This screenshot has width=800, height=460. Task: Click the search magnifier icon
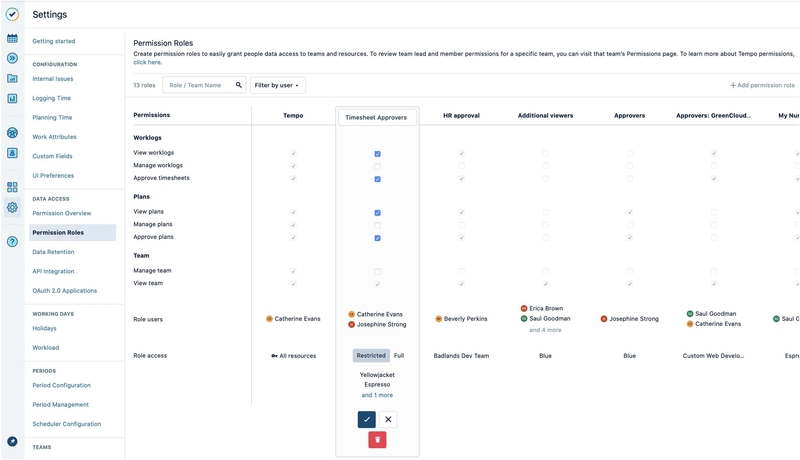coord(239,86)
